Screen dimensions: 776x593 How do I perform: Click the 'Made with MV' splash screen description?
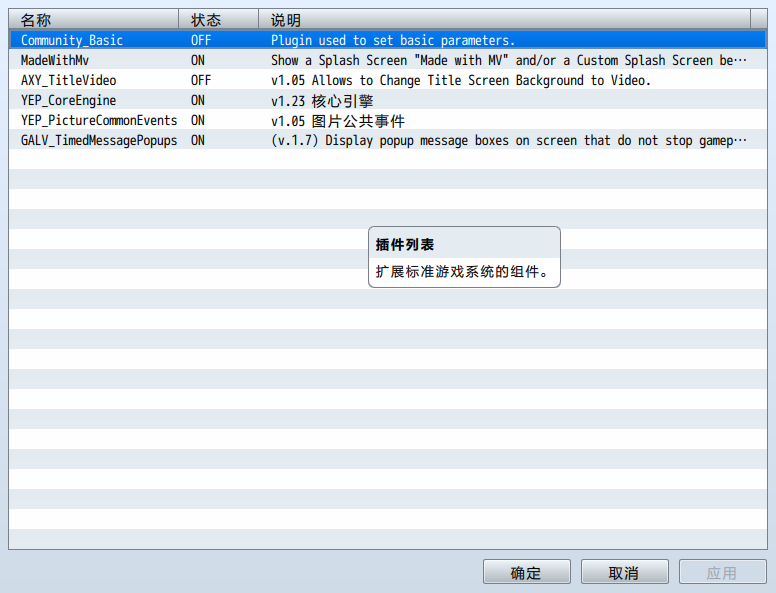coord(509,60)
